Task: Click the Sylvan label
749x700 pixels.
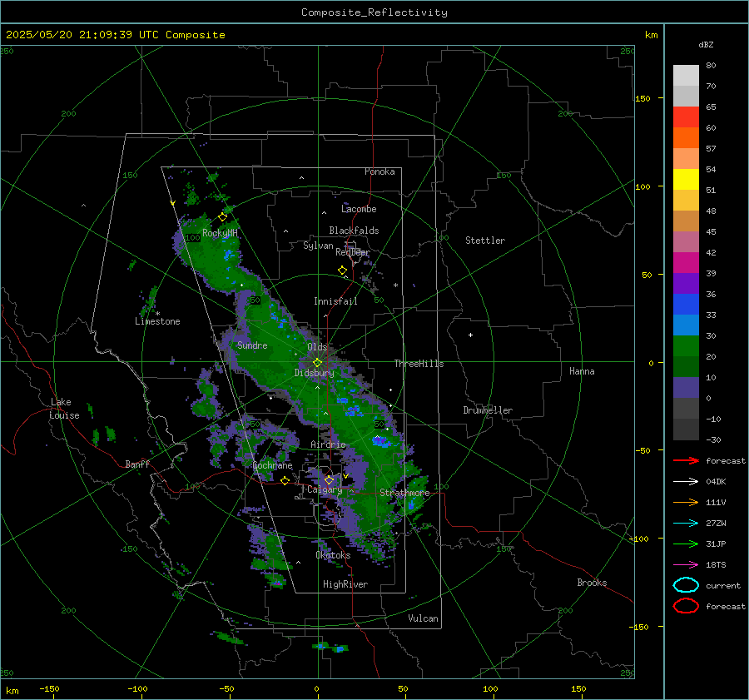Action: [318, 246]
